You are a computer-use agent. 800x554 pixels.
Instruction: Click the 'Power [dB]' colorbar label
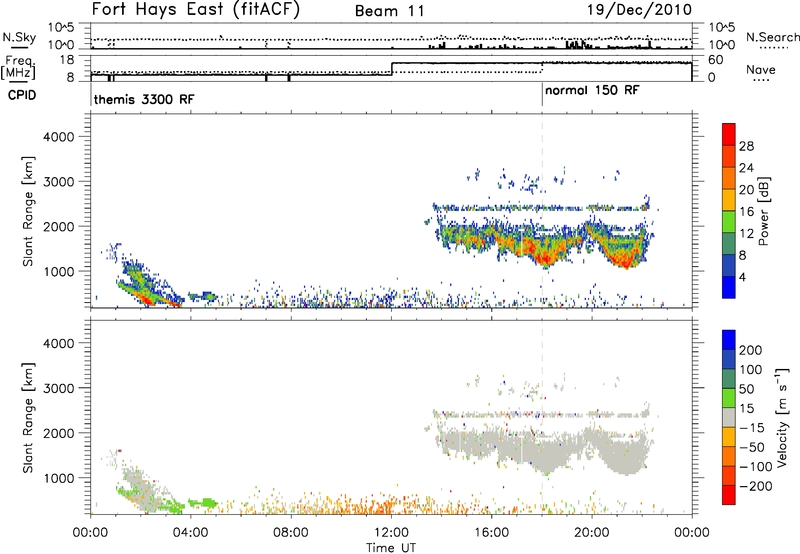pos(763,211)
